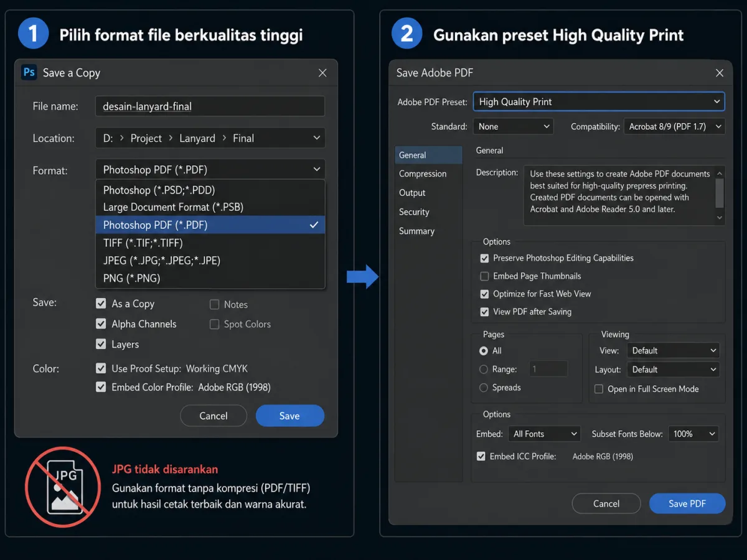Image resolution: width=747 pixels, height=560 pixels.
Task: Open the Location path dropdown
Action: point(210,138)
